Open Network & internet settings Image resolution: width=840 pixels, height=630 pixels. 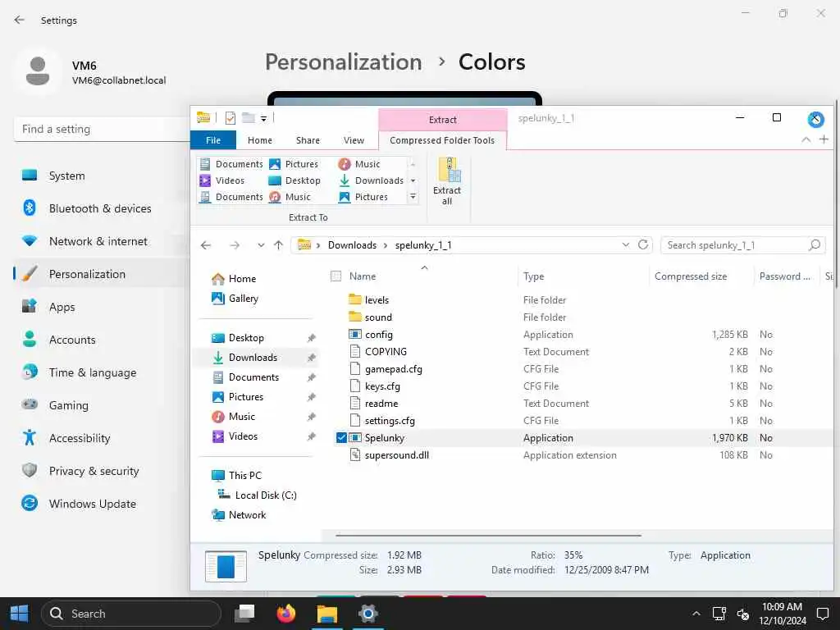(x=101, y=241)
